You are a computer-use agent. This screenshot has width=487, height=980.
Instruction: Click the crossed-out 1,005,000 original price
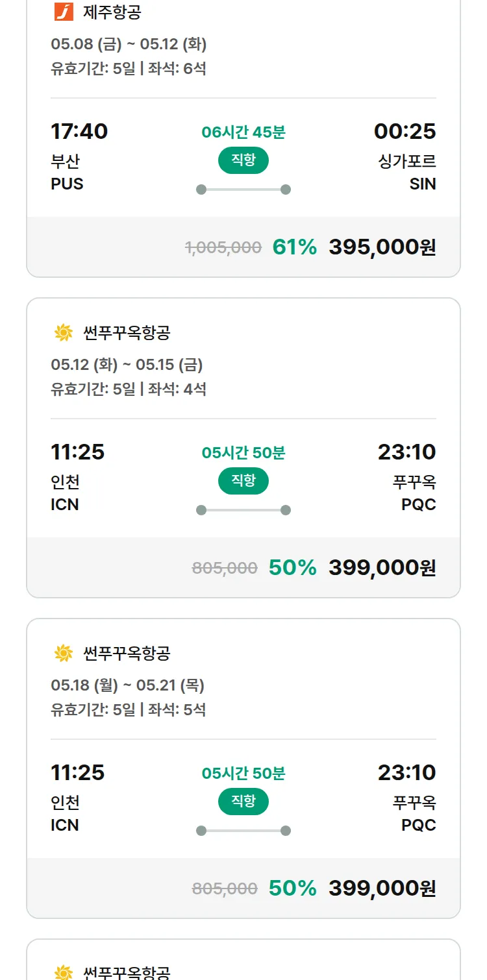223,247
